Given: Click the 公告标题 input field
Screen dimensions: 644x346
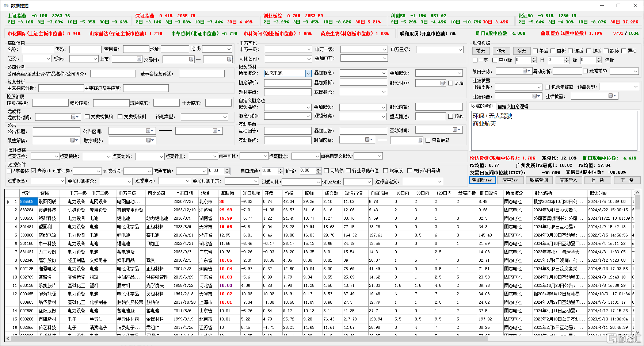Looking at the screenshot, I should click(x=56, y=131).
